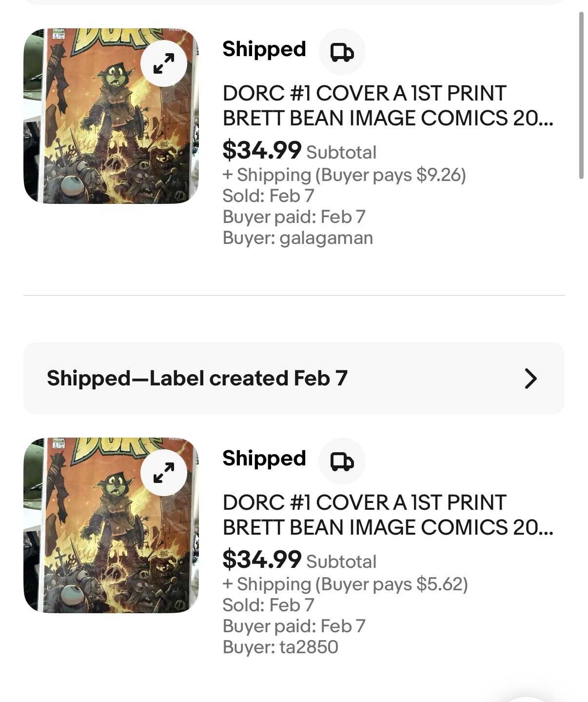Click the $34.99 subtotal on galagaman's order
The height and width of the screenshot is (702, 588).
[x=262, y=150]
